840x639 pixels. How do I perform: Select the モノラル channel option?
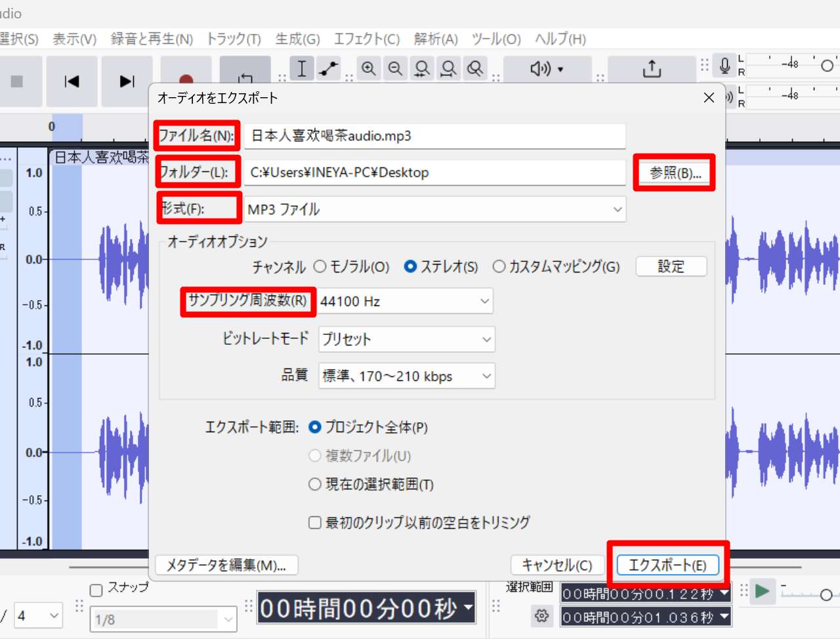tap(352, 267)
